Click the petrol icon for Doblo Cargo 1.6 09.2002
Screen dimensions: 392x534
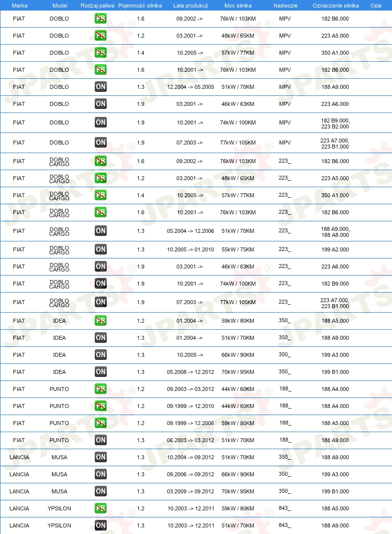click(100, 161)
